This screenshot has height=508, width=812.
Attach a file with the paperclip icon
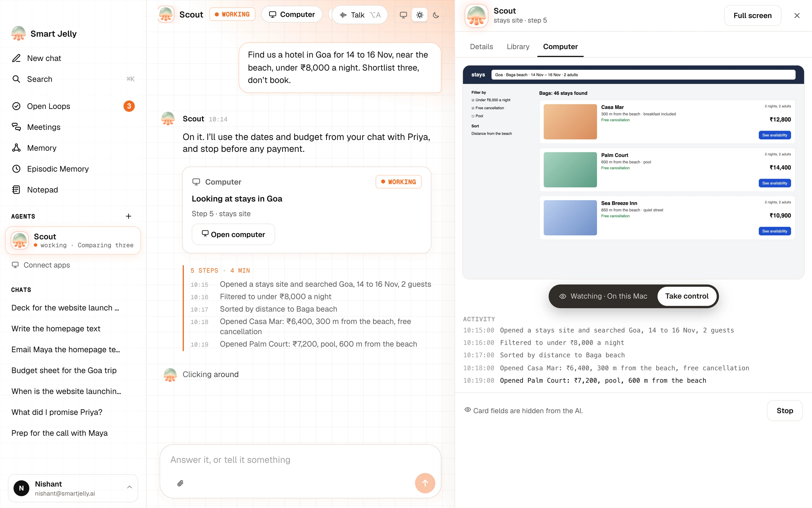(180, 483)
